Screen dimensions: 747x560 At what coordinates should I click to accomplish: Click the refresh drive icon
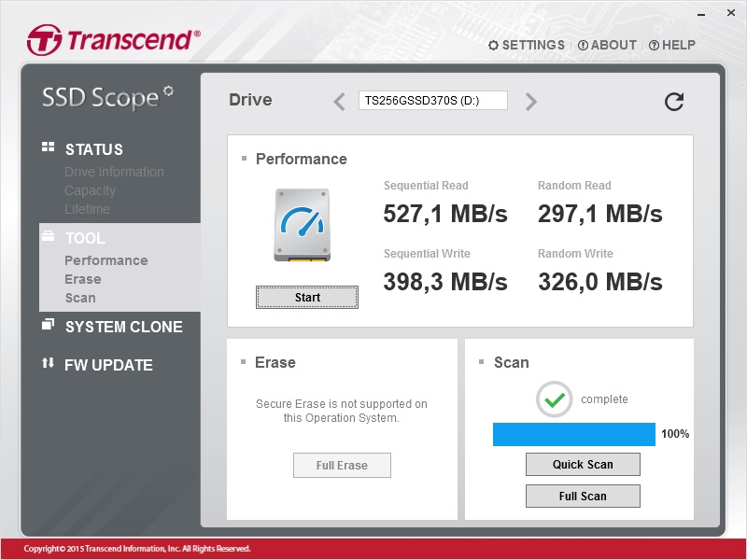(674, 102)
